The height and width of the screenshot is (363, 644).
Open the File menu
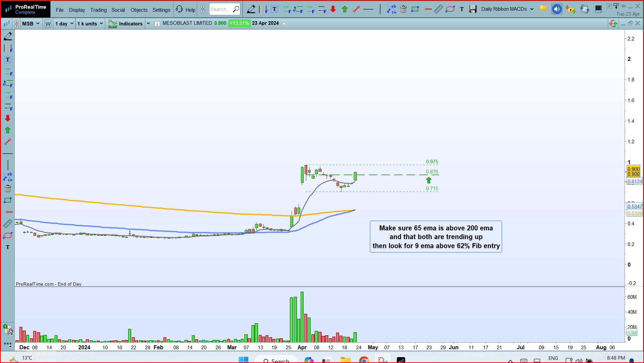60,10
